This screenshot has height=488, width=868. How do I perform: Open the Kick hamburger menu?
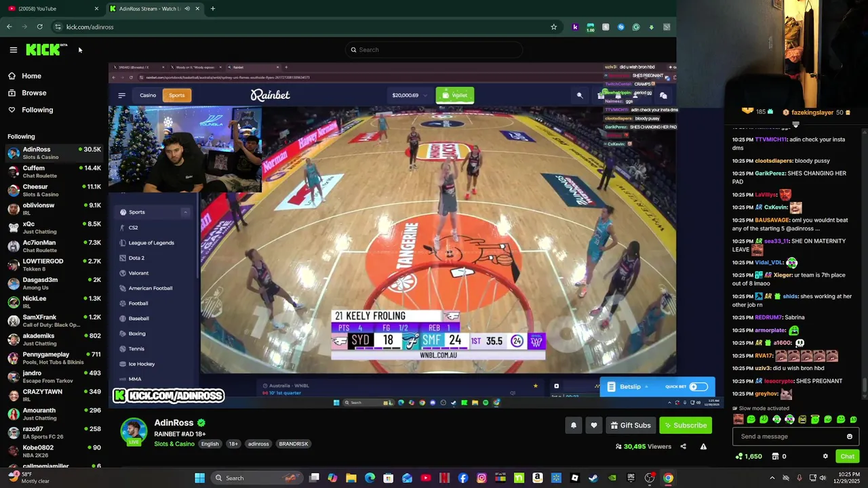(x=13, y=49)
